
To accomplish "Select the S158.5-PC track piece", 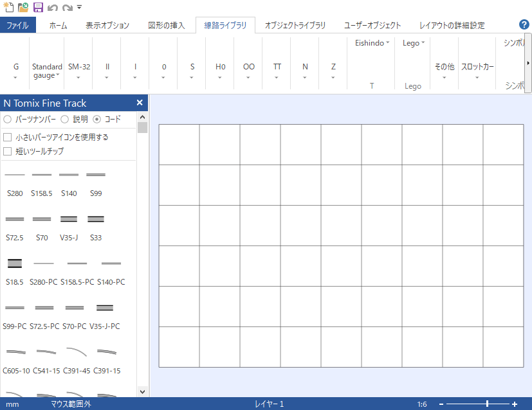I will (x=77, y=272).
